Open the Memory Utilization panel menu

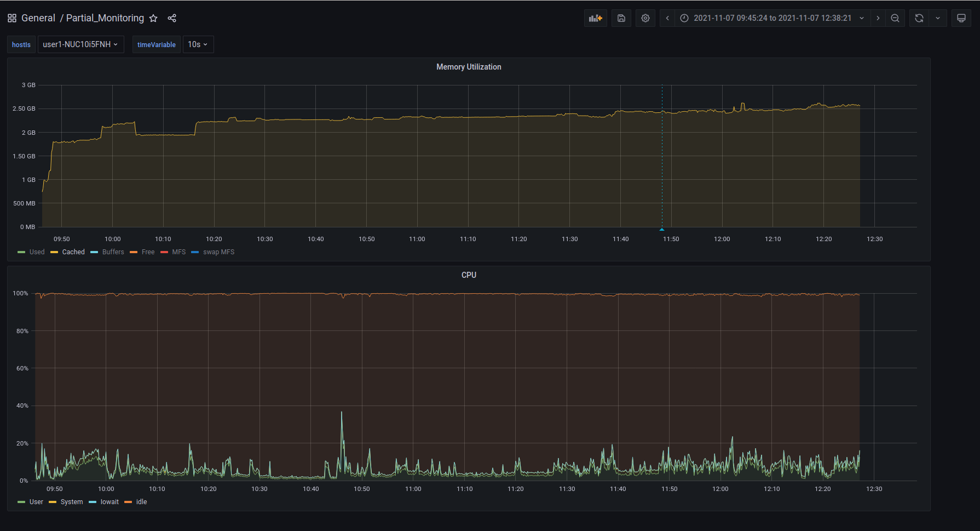coord(469,67)
